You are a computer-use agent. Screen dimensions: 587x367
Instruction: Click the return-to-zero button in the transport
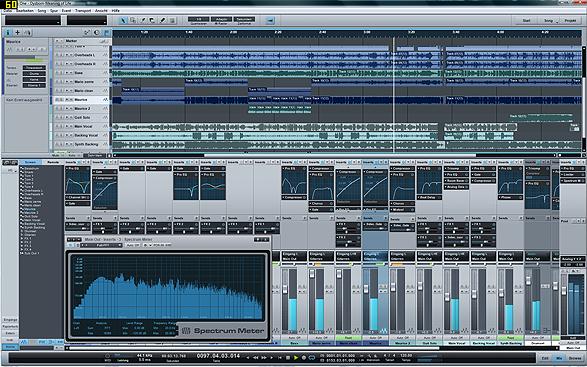click(280, 358)
